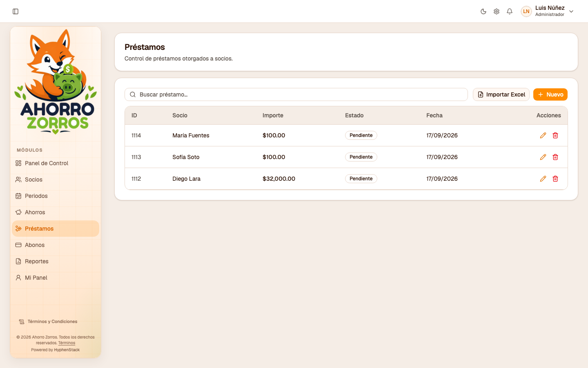Viewport: 588px width, 368px height.
Task: Select the $32,000.00 amount cell
Action: (x=279, y=179)
